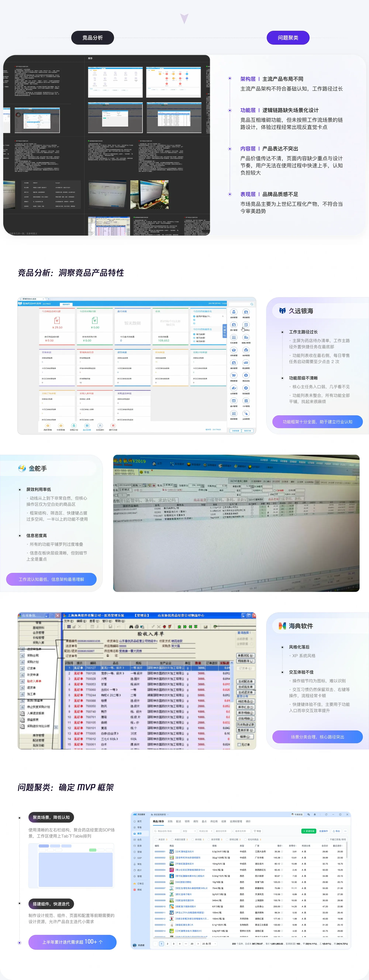
Task: Click 采购管理 icon in 银海药店MIS
Action: pos(234,350)
